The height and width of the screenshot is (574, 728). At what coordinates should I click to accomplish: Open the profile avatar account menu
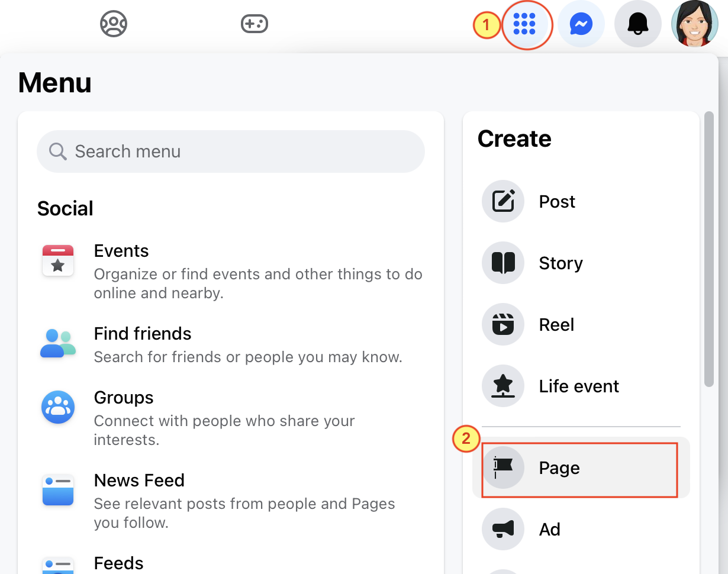pyautogui.click(x=695, y=24)
